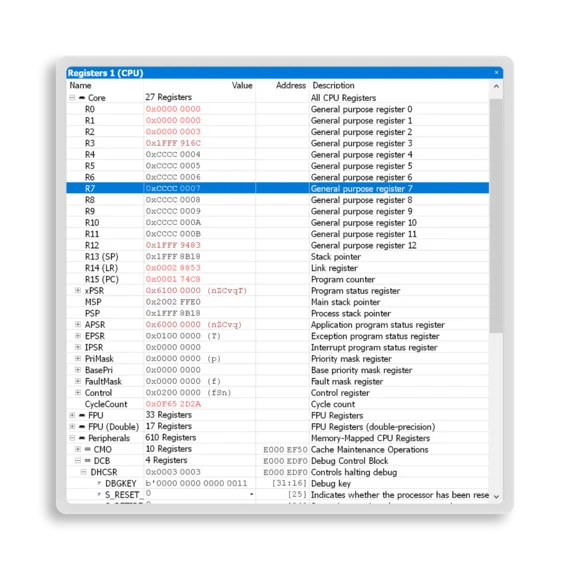Close the Registers 1 (CPU) panel
The image size is (570, 570).
[x=496, y=73]
